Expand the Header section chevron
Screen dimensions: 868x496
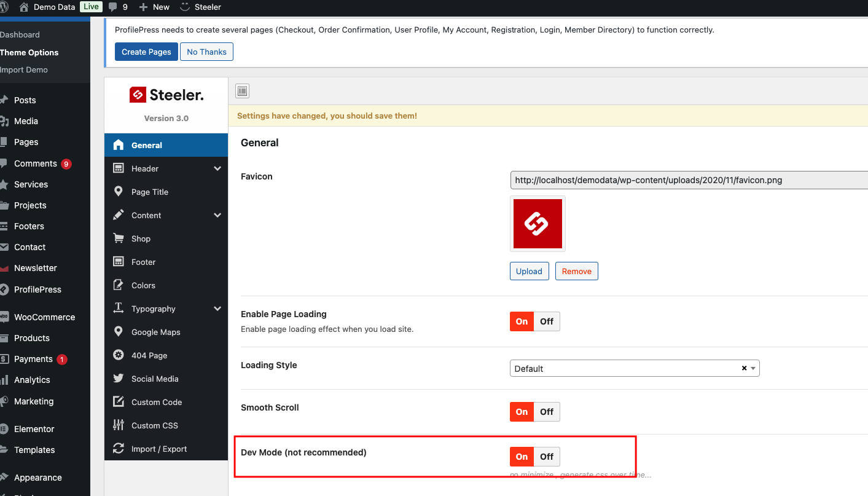point(217,168)
